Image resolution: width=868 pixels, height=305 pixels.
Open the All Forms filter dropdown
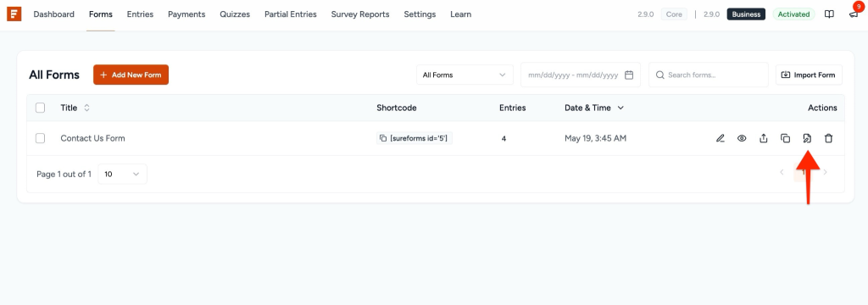(x=465, y=75)
